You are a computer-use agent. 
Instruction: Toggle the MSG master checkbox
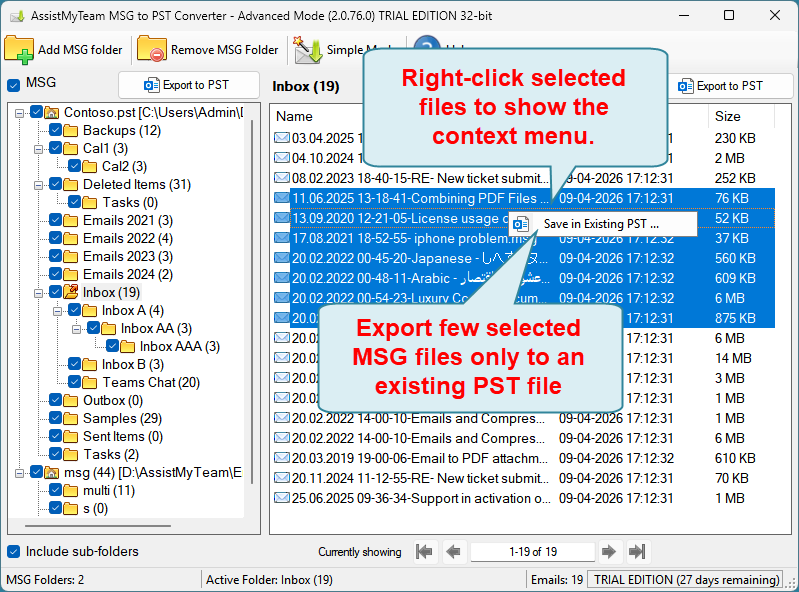[x=14, y=85]
